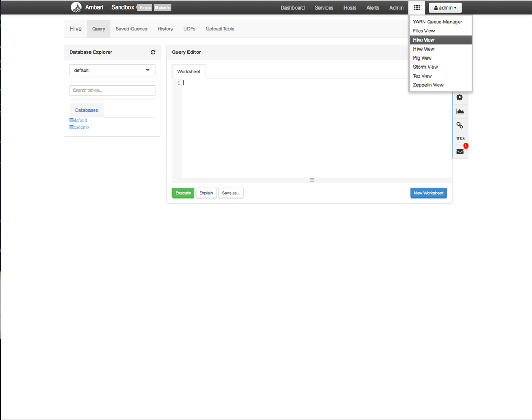Select YARN Queue Manager from the menu

[x=440, y=22]
